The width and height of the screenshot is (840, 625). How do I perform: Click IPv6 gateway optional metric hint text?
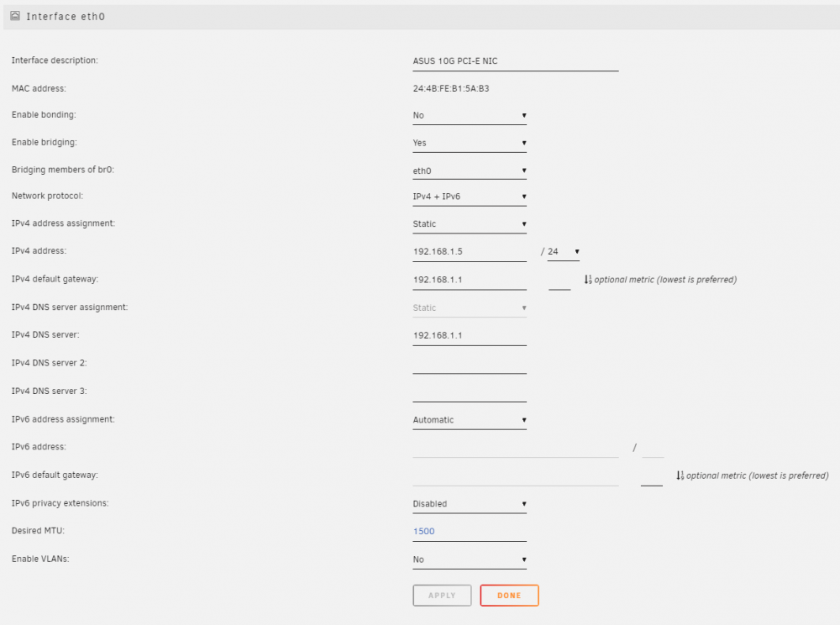tap(758, 475)
